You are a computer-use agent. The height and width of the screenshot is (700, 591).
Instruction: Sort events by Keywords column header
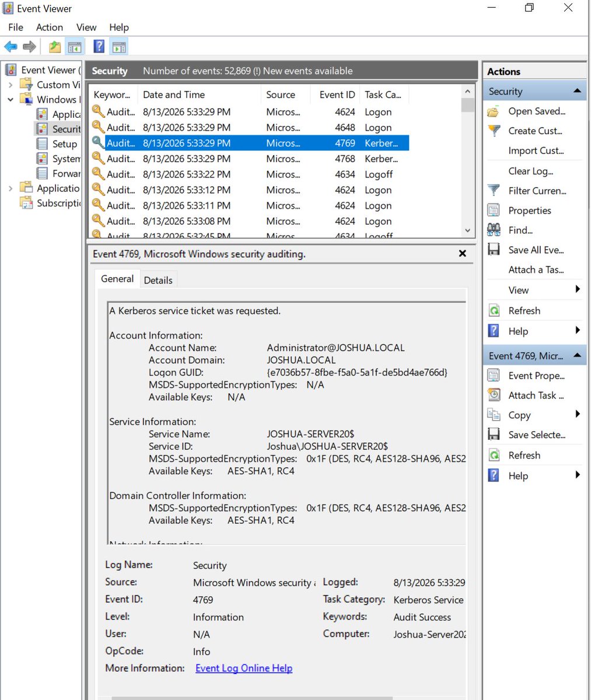[113, 94]
